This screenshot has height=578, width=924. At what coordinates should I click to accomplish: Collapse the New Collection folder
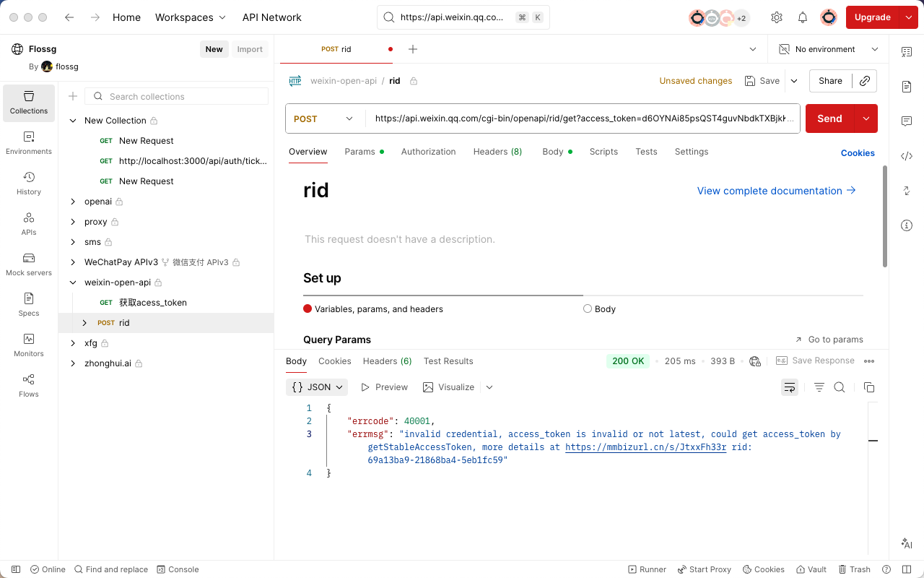(73, 121)
